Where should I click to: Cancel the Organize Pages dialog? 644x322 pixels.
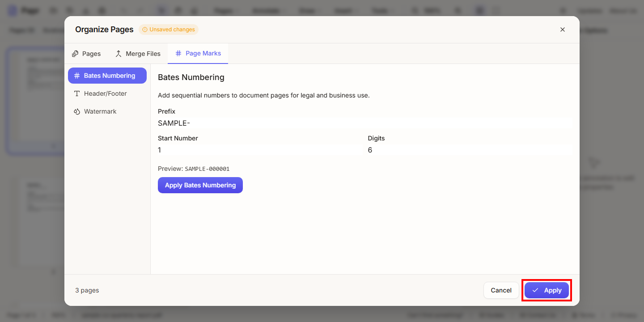501,290
